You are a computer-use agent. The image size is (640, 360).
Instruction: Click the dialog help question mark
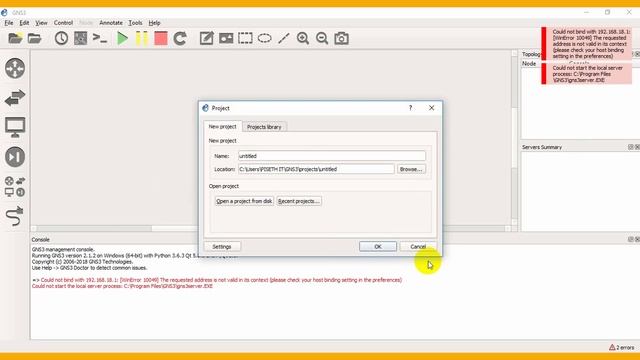pyautogui.click(x=411, y=108)
